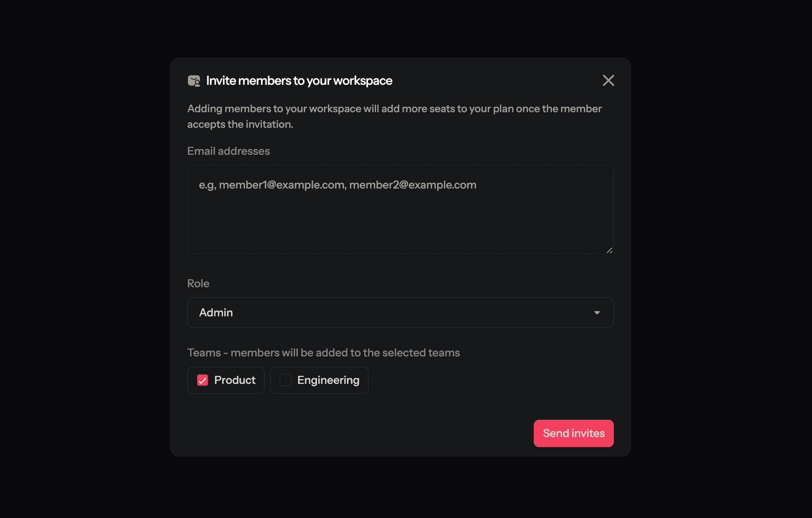
Task: Click the "Invite members to your workspace" title
Action: pyautogui.click(x=299, y=81)
